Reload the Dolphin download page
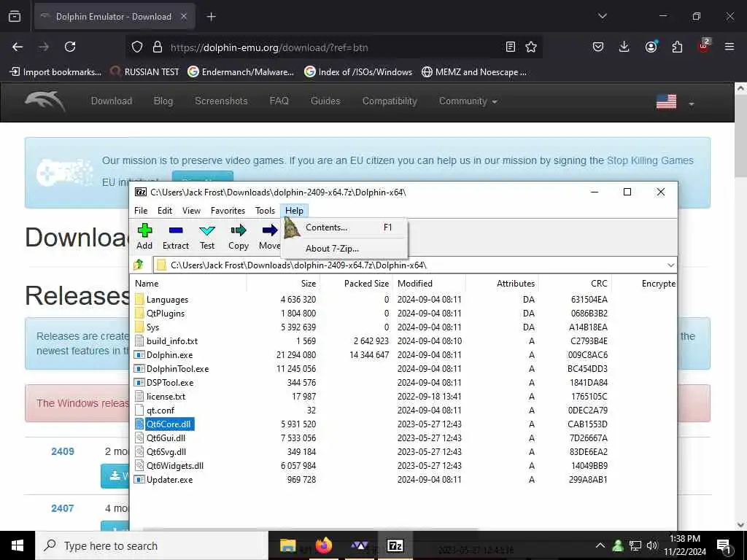Image resolution: width=747 pixels, height=560 pixels. click(x=70, y=47)
